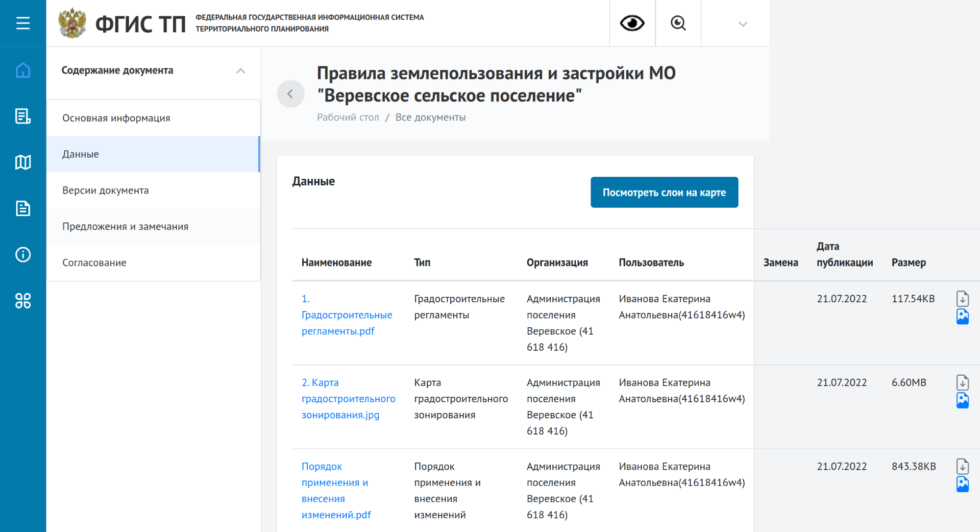Open the map sidebar icon

(x=23, y=162)
